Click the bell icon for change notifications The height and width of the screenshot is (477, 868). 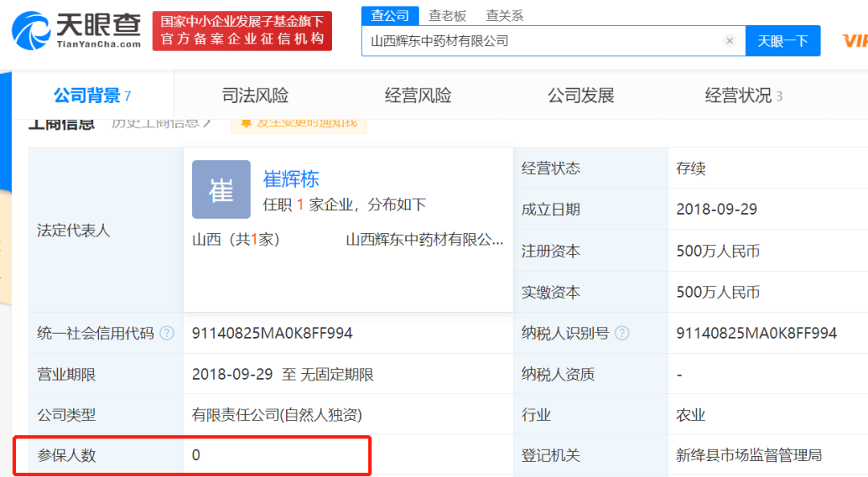pyautogui.click(x=246, y=123)
